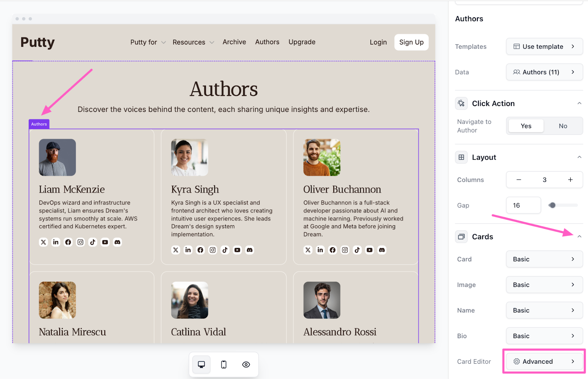Click Liam McKenzie's X social icon
This screenshot has height=379, width=588.
[x=44, y=242]
